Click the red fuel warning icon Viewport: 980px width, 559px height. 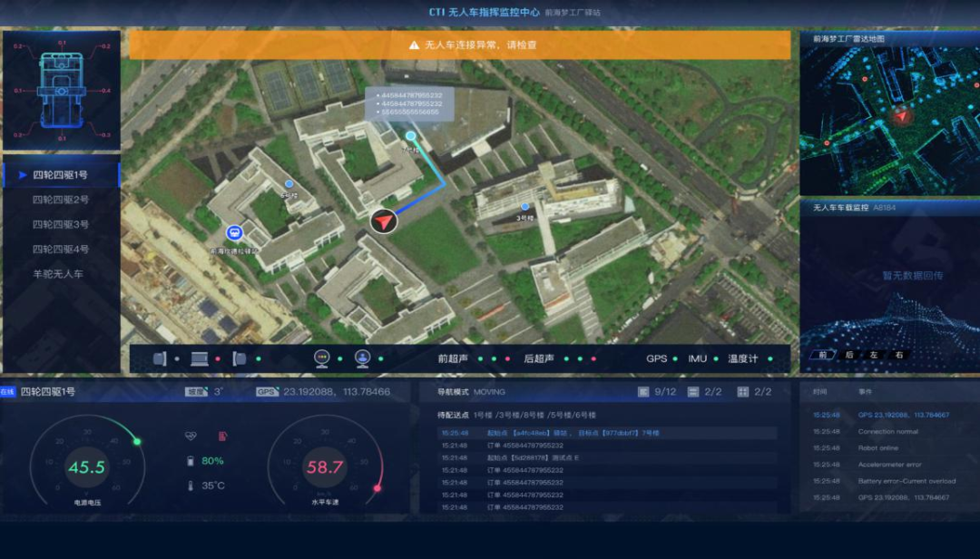click(x=222, y=436)
